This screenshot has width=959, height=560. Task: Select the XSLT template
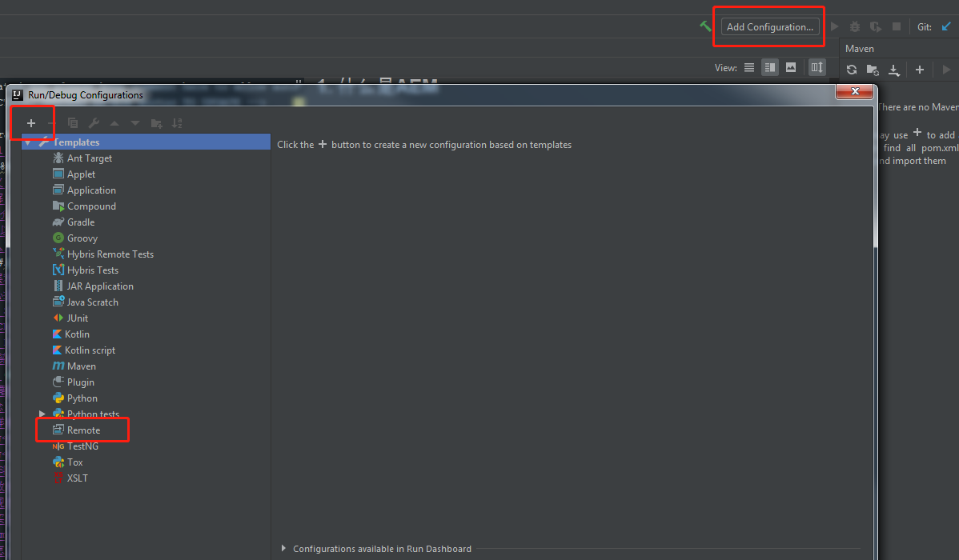(x=77, y=478)
